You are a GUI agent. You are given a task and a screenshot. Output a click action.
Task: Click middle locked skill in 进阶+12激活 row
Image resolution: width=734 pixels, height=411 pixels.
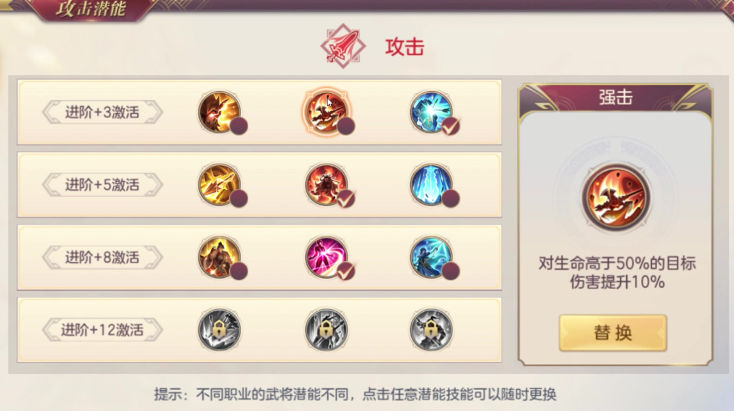pyautogui.click(x=326, y=330)
